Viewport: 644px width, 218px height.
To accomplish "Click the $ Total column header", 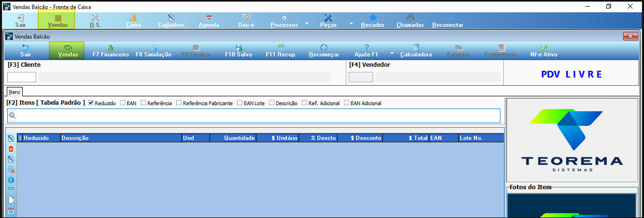I will (x=406, y=138).
